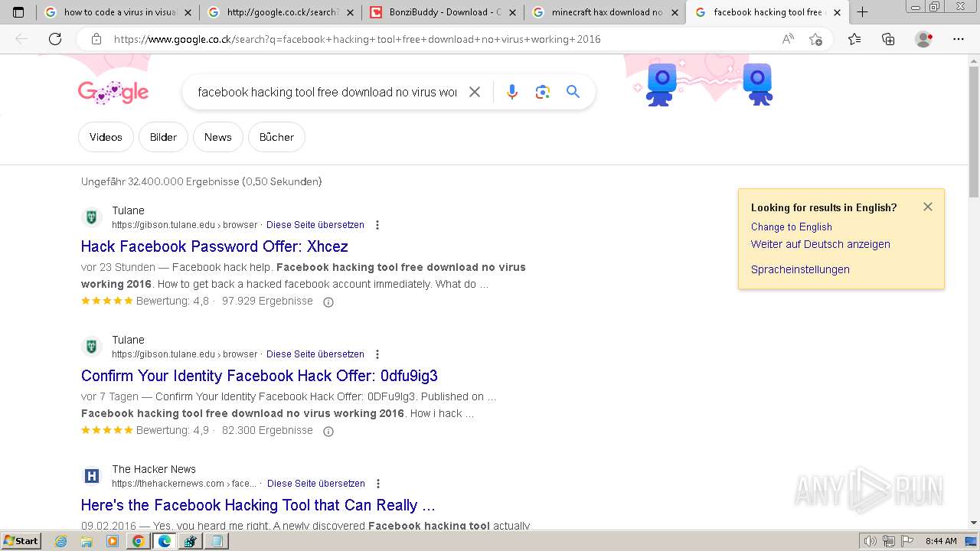
Task: Filter results by Bilder
Action: [x=163, y=137]
